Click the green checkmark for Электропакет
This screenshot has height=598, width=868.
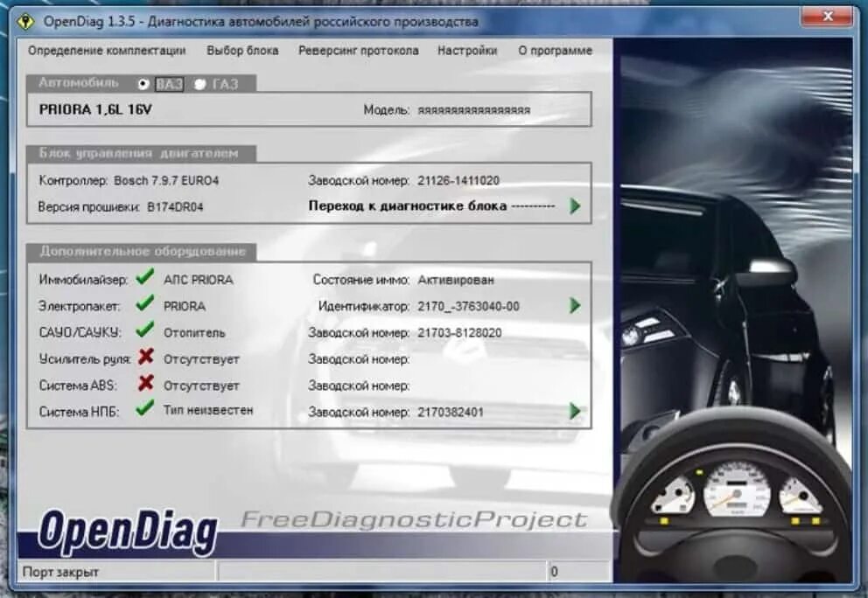[145, 303]
